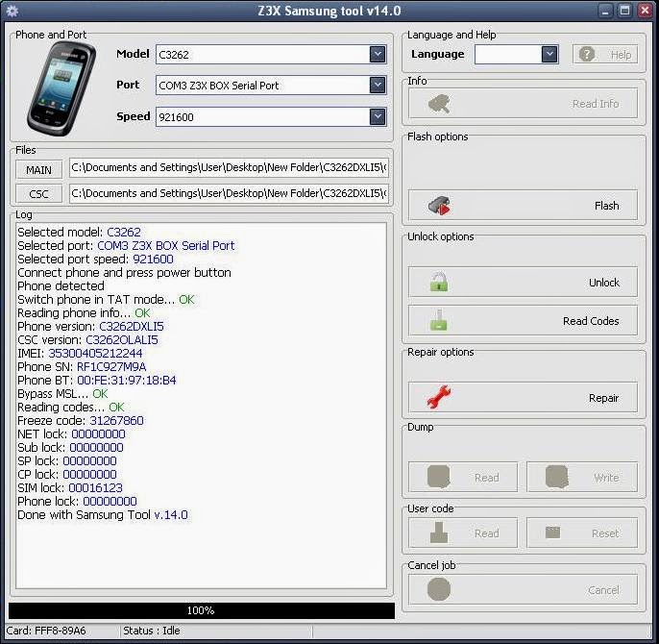This screenshot has width=659, height=644.
Task: Click 'Phone BT: 00:FE:31:97:18:B4' log line
Action: [x=97, y=380]
